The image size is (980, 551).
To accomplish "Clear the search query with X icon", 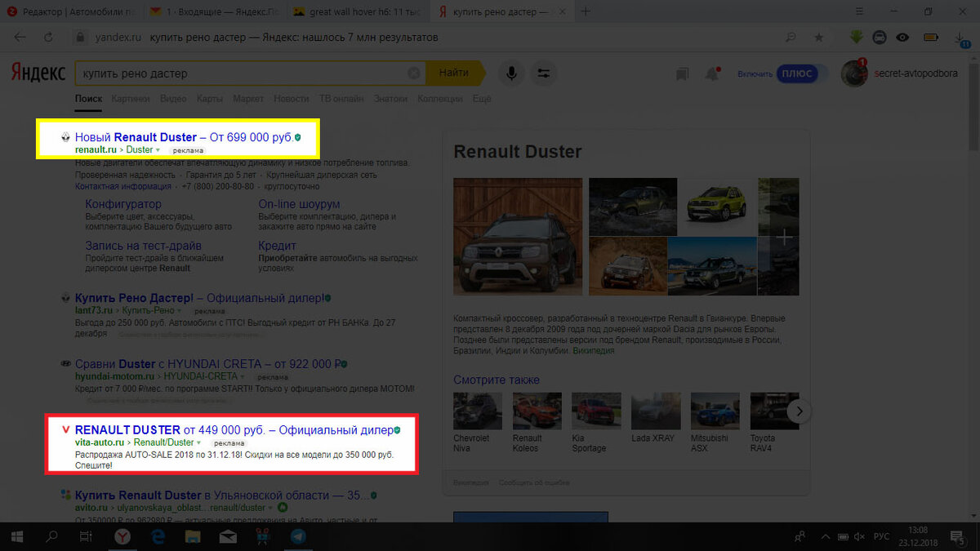I will pos(414,73).
